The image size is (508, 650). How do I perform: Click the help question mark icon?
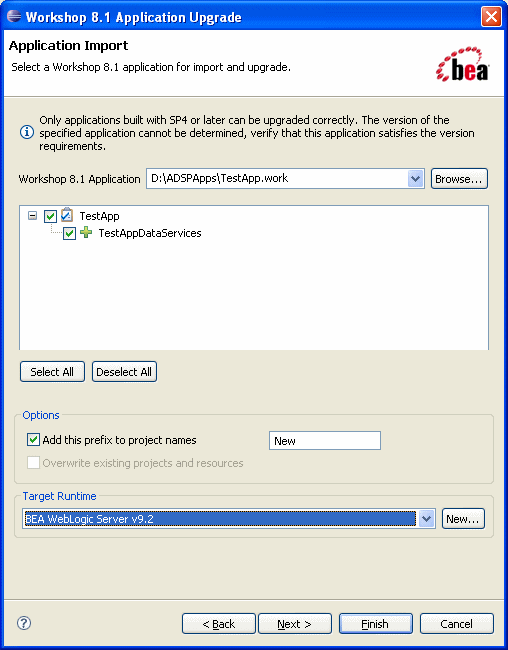(x=24, y=623)
